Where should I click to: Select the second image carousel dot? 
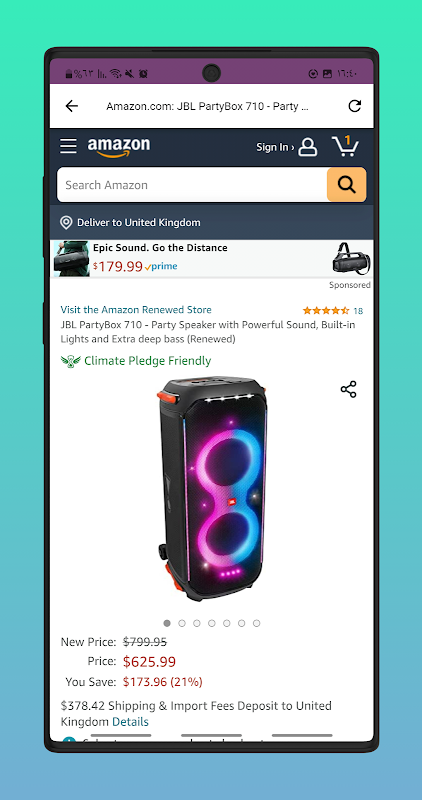(x=182, y=623)
